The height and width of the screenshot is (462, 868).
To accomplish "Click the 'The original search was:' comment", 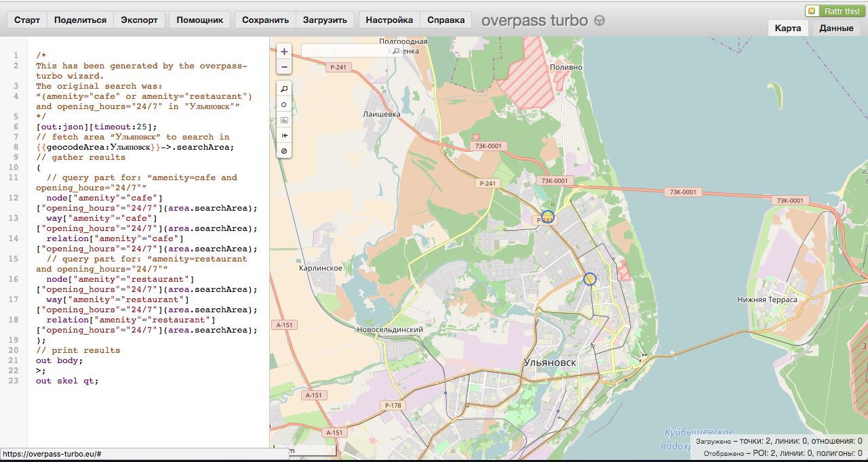I will pyautogui.click(x=99, y=86).
